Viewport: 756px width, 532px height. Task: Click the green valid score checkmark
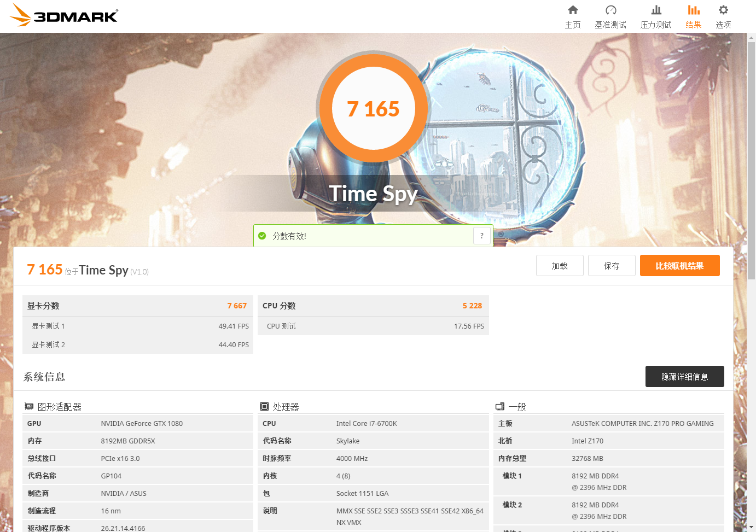(262, 236)
